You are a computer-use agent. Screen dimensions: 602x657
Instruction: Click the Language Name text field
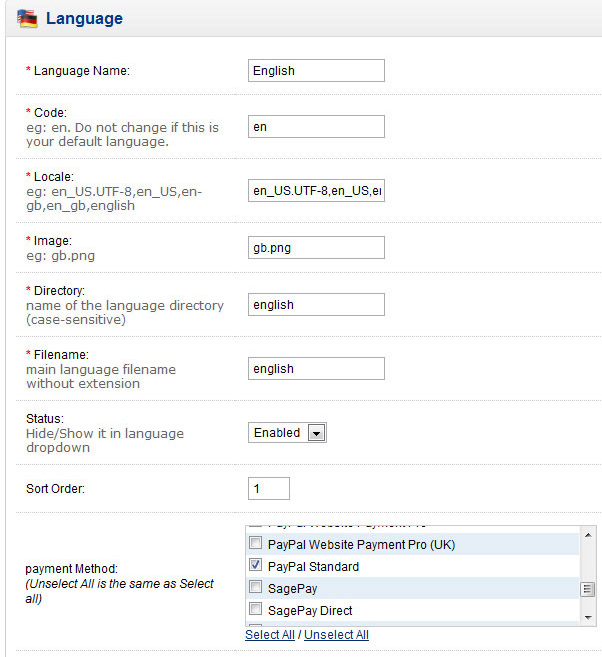[316, 71]
